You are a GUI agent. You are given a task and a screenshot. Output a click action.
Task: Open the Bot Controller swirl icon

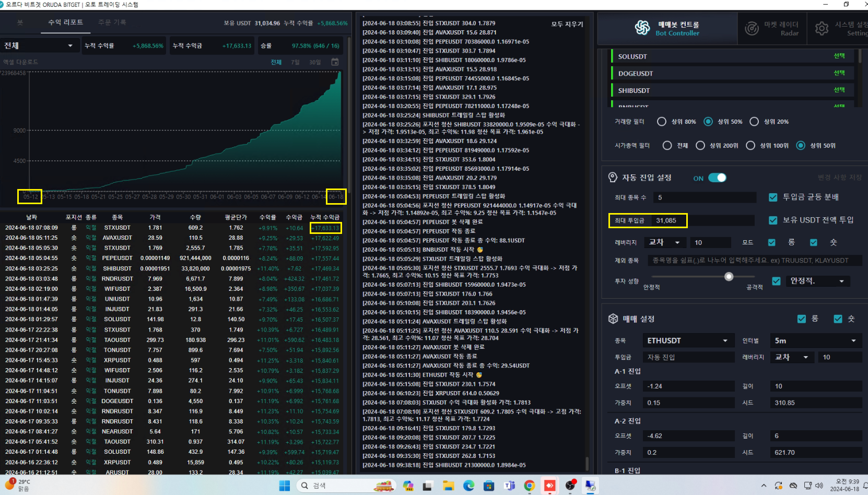pos(642,28)
